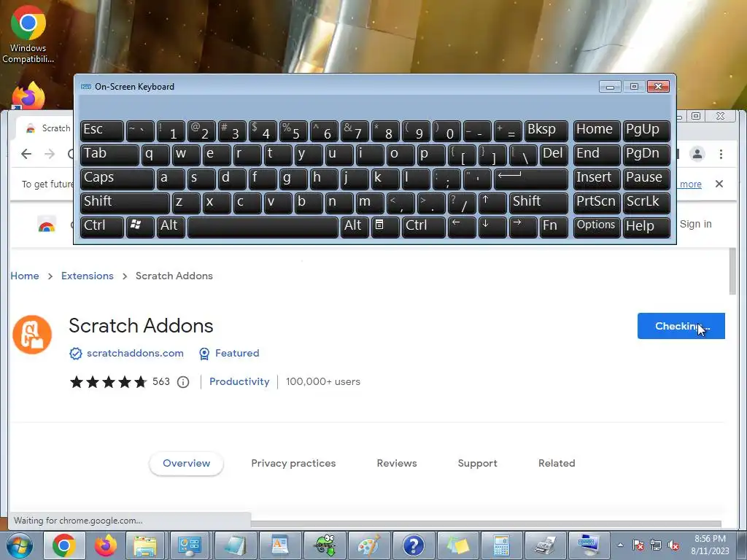The width and height of the screenshot is (747, 560).
Task: Click the rating info icon beside 563
Action: 183,382
